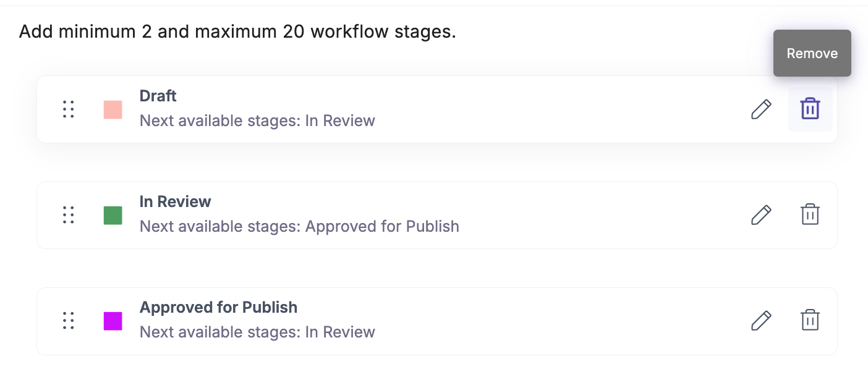Click the In Review drag handle dots

(69, 214)
